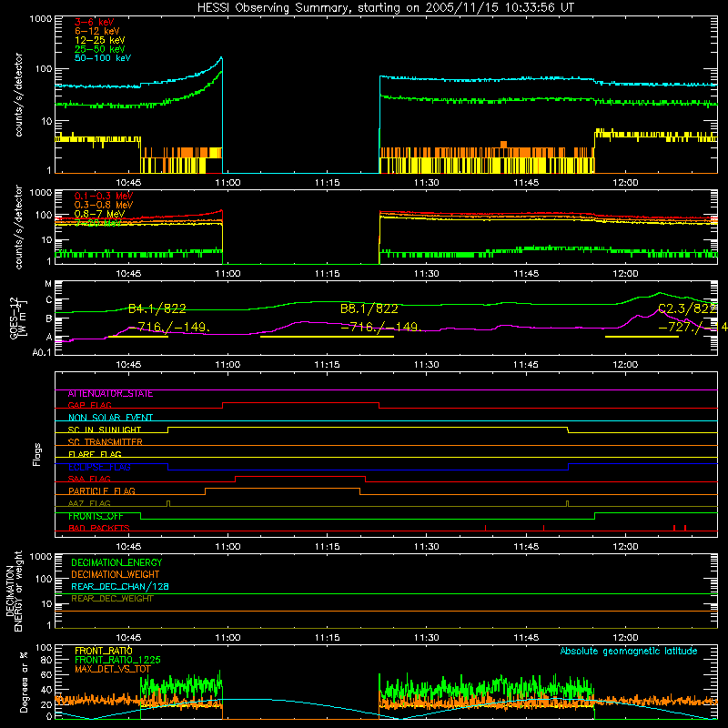Select the ATTENUATOR_STATE flag label
The width and height of the screenshot is (728, 728).
pos(110,394)
